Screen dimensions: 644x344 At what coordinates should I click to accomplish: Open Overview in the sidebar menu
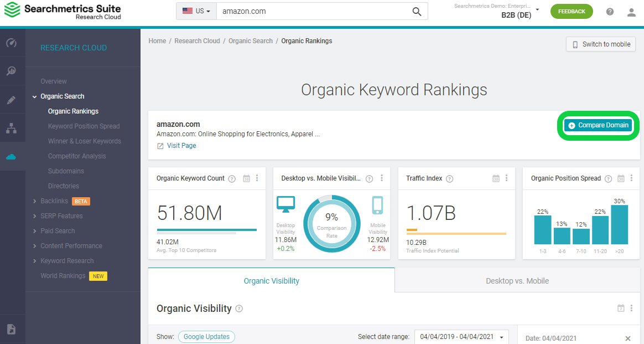pos(54,81)
